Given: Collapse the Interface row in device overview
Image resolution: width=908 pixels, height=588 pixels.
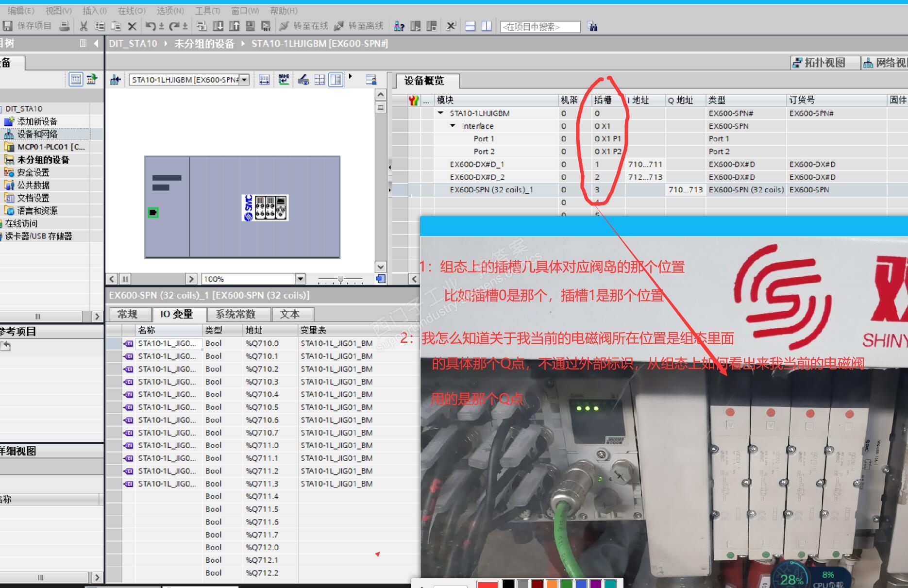Looking at the screenshot, I should (453, 126).
